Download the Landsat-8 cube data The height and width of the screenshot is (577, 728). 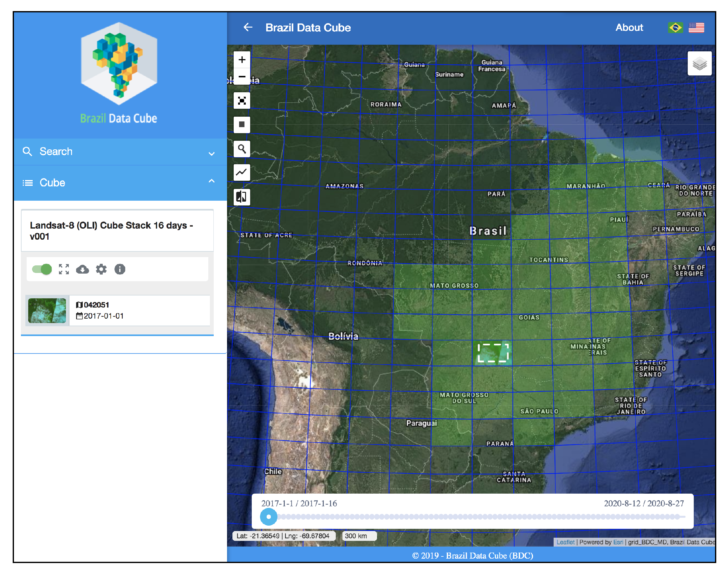pos(82,269)
